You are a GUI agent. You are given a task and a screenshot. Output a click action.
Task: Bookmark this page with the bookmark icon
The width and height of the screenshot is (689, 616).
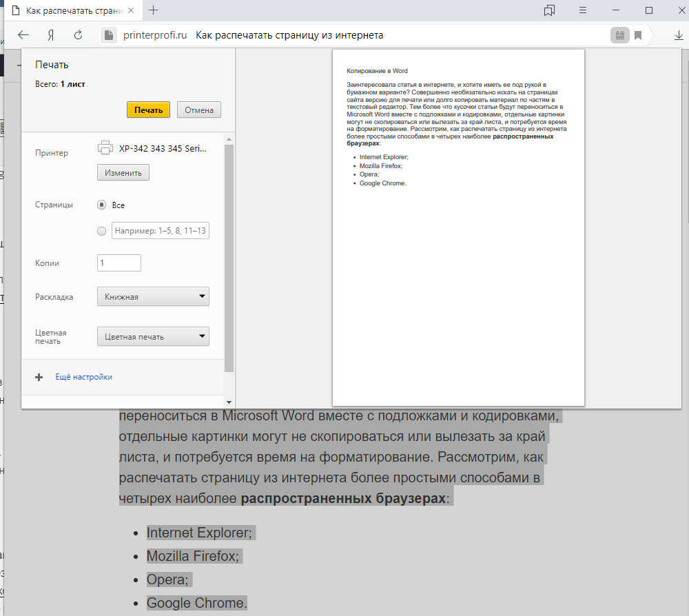click(638, 35)
